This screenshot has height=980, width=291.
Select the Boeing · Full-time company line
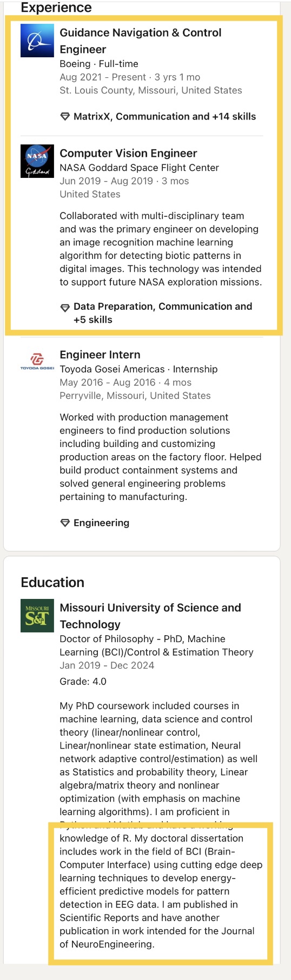pyautogui.click(x=99, y=64)
